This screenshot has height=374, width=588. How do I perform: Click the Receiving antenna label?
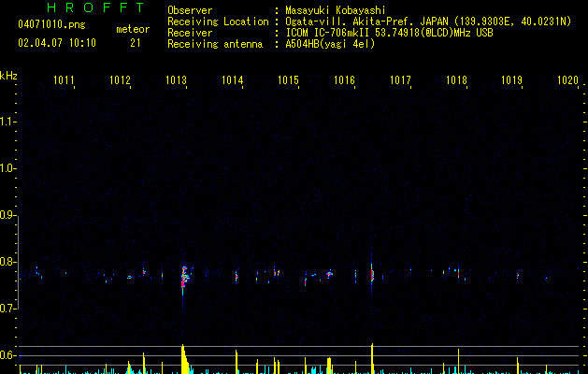215,44
